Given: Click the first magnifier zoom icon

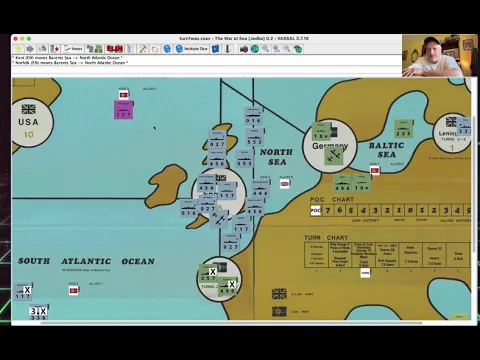Looking at the screenshot, I should click(x=265, y=49).
